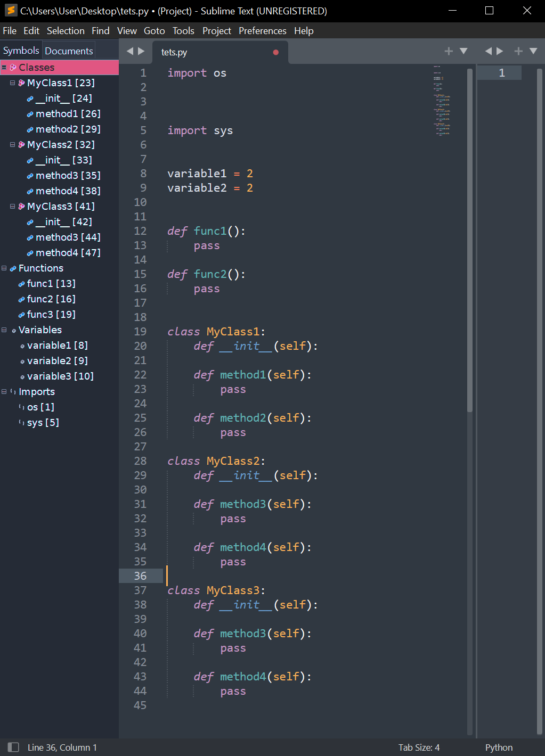The width and height of the screenshot is (545, 756).
Task: Click the forward navigation arrow above the sidebar
Action: coord(141,51)
